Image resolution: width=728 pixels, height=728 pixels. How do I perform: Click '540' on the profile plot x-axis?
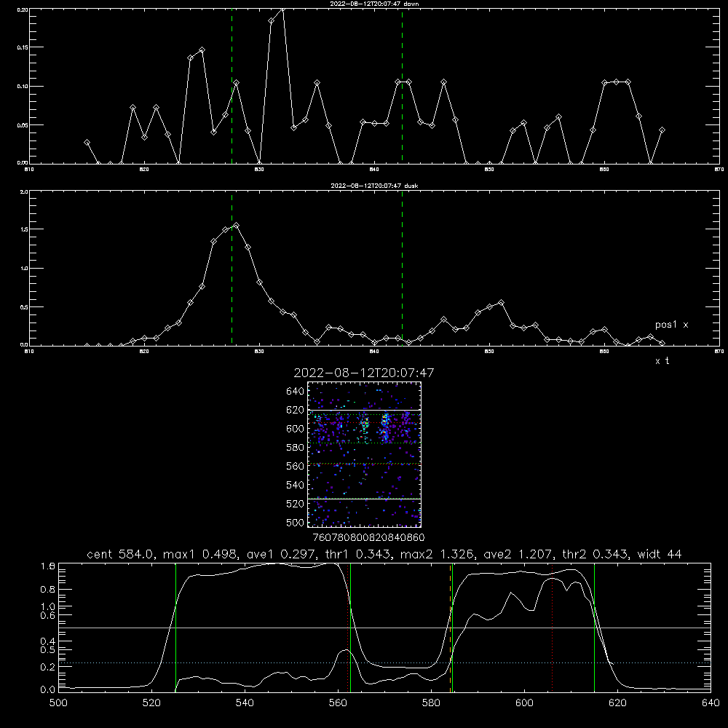click(x=245, y=703)
